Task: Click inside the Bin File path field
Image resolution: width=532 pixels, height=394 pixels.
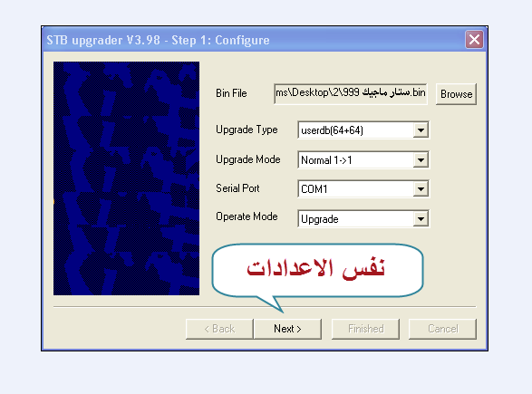Action: coord(350,93)
